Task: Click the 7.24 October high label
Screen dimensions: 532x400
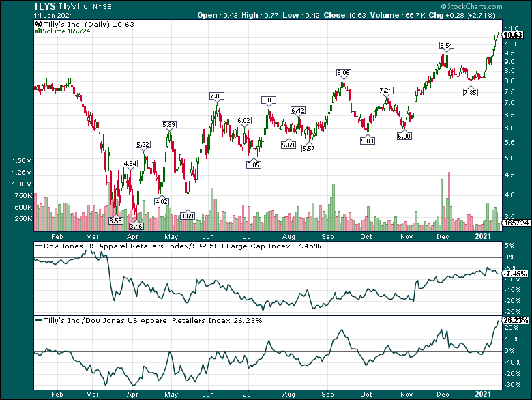Action: point(386,90)
